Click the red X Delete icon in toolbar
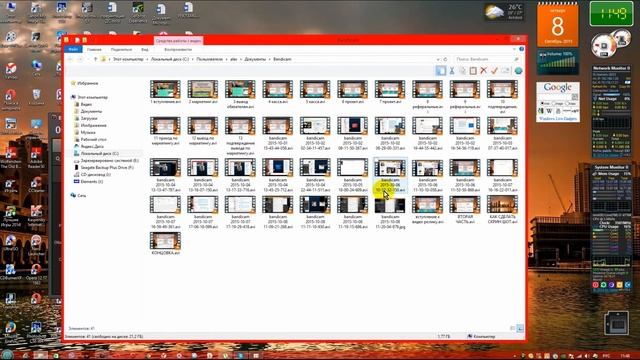Viewport: 640px width, 360px height. tap(484, 71)
